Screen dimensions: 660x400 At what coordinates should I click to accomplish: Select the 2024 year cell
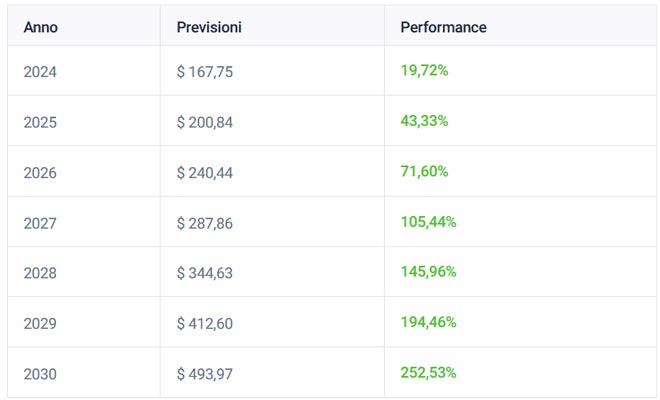coord(40,72)
